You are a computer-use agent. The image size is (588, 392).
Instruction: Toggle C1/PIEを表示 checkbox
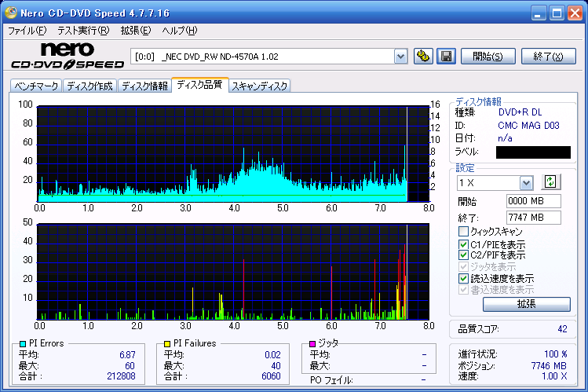pos(463,244)
